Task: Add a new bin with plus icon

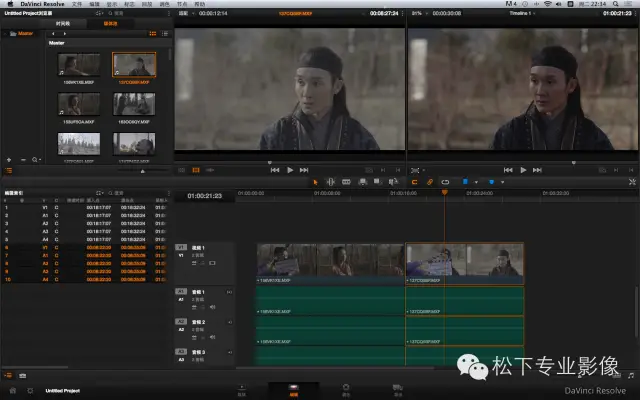Action: pyautogui.click(x=9, y=160)
